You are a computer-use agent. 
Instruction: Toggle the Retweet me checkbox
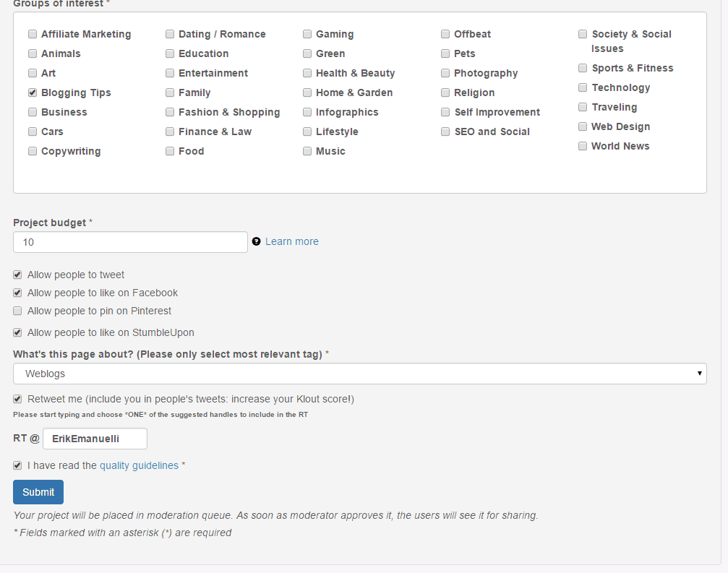tap(18, 399)
